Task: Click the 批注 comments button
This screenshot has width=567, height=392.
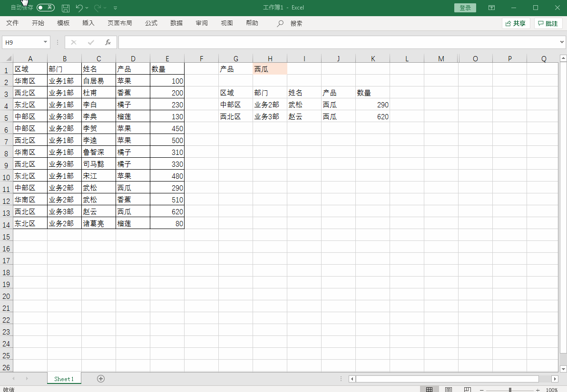Action: point(548,23)
